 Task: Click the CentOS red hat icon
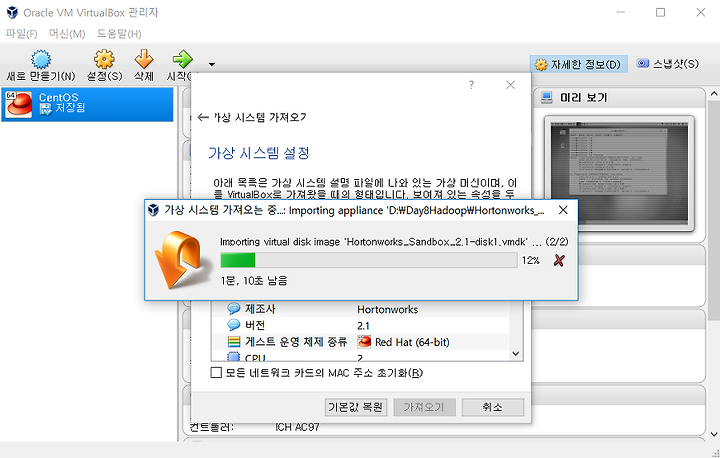point(19,104)
